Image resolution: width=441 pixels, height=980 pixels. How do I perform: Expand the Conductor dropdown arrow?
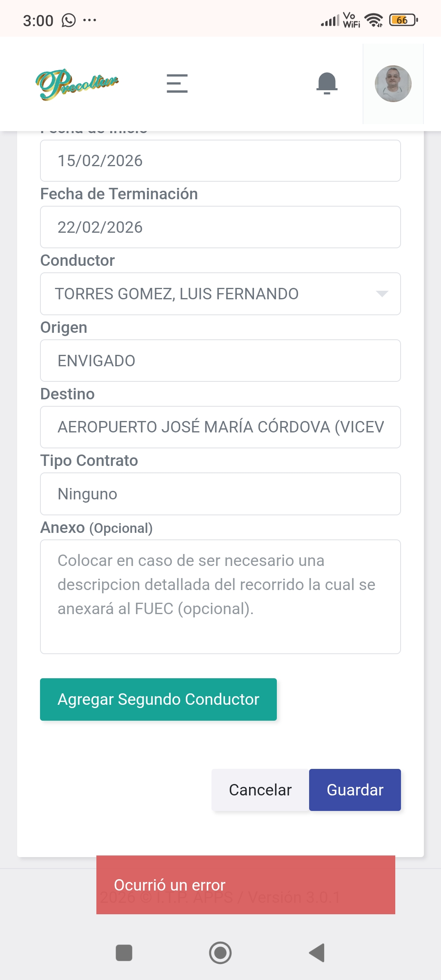point(382,294)
